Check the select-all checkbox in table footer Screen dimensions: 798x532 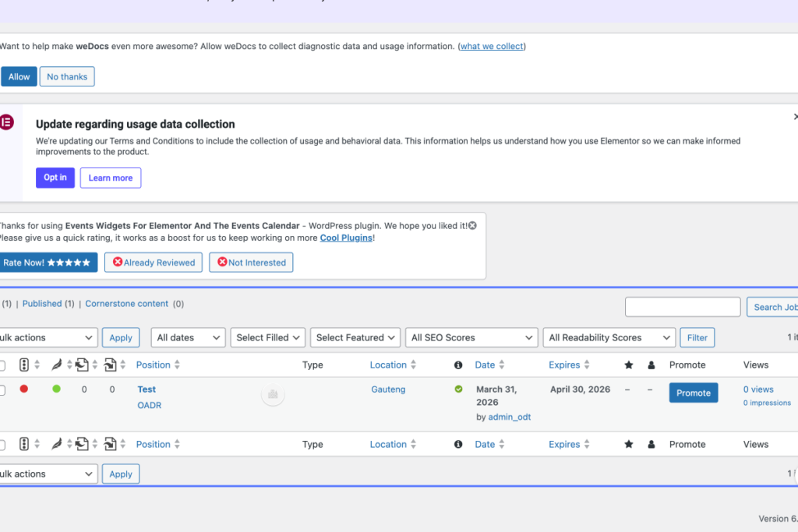click(x=2, y=445)
